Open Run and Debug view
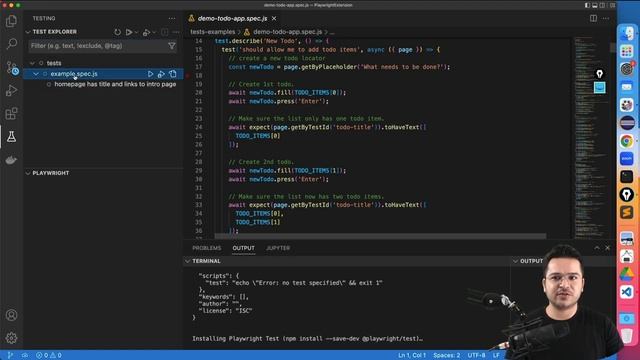This screenshot has height=360, width=640. point(11,90)
